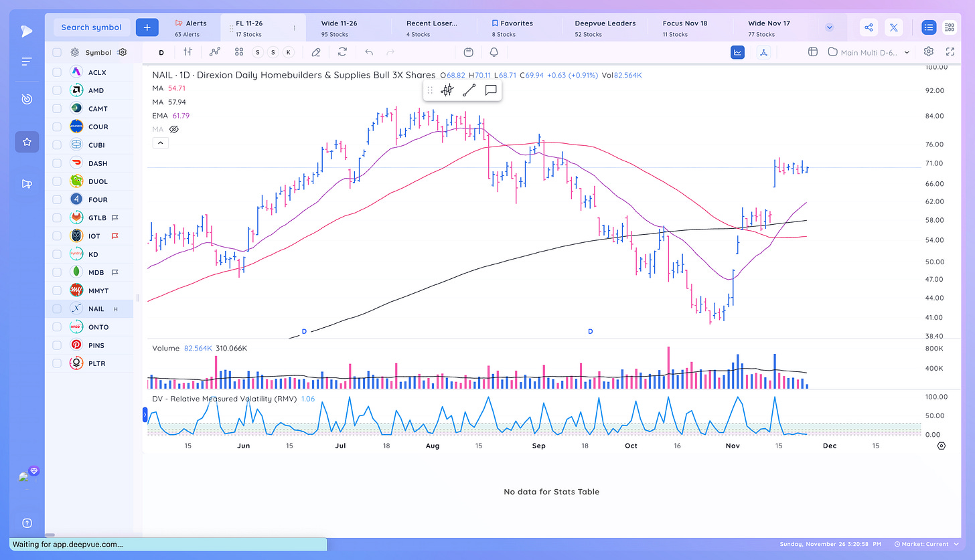Click the Search symbol field
Screen dimensions: 975x560
pyautogui.click(x=92, y=27)
